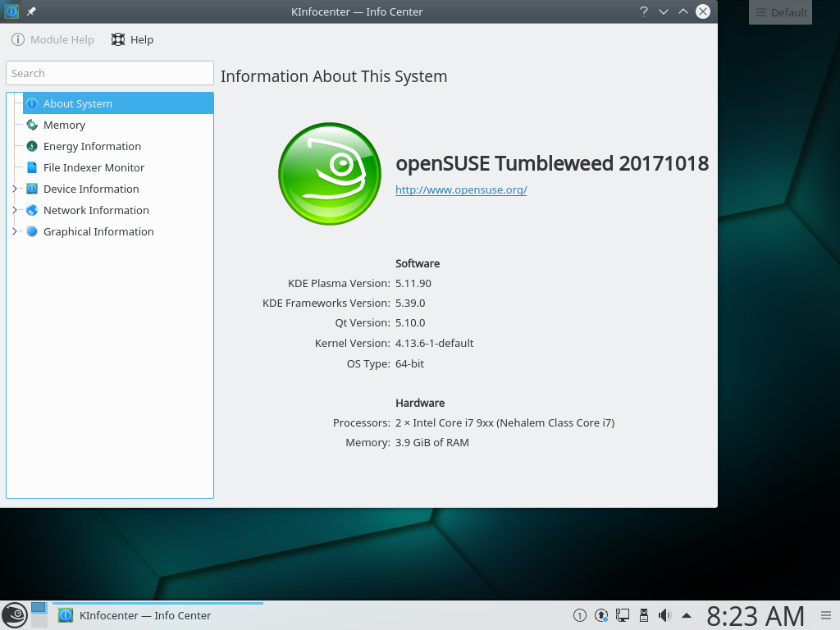This screenshot has height=630, width=840.
Task: Click the volume speaker tray icon
Action: (664, 615)
